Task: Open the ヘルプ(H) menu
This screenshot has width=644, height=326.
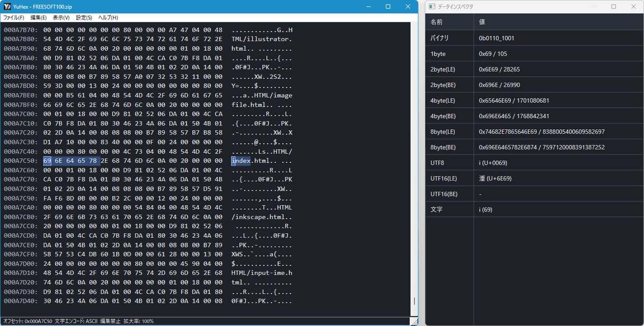Action: pyautogui.click(x=108, y=18)
